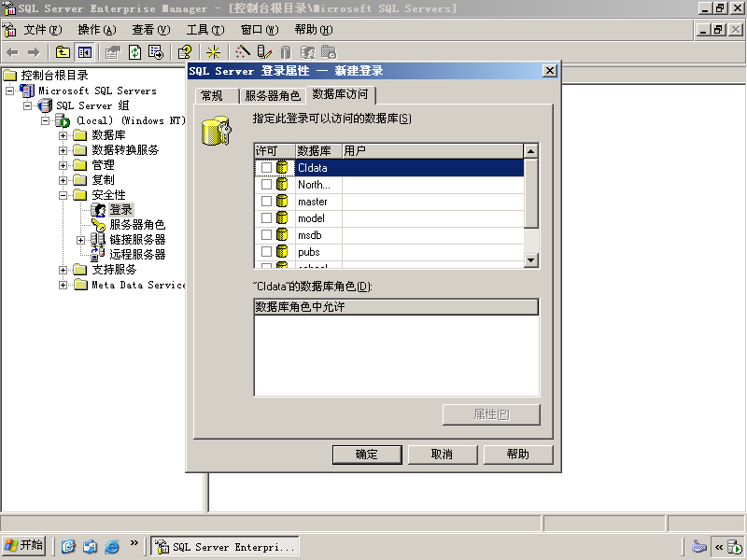747x560 pixels.
Task: Click the 取消 button
Action: (442, 455)
